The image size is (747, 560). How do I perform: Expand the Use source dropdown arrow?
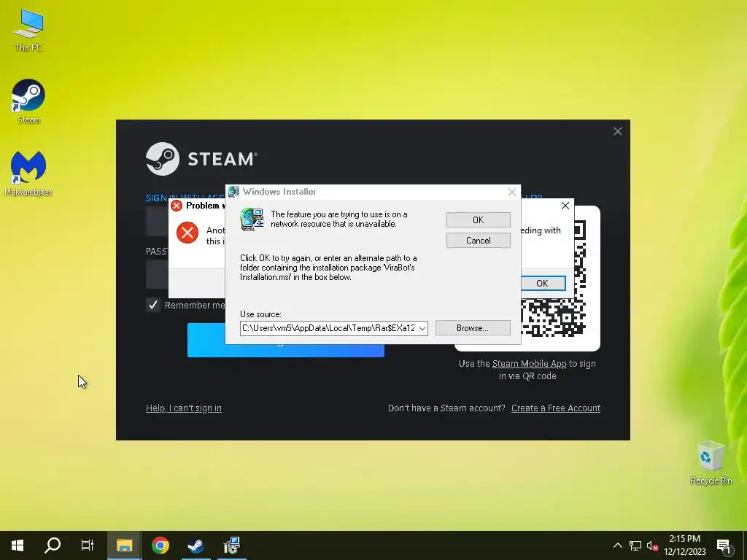coord(422,329)
